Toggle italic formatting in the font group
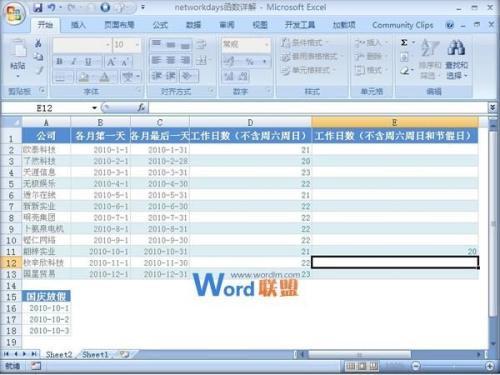Viewport: 500px width, 375px height. click(74, 61)
